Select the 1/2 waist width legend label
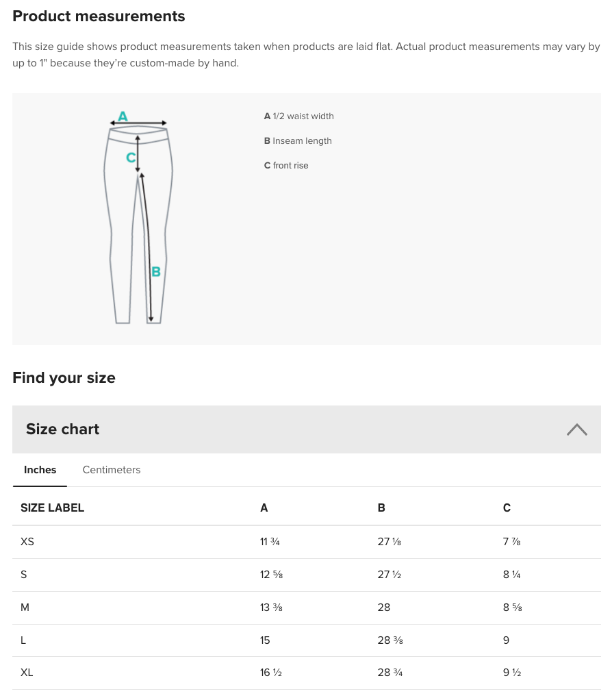This screenshot has width=612, height=700. point(298,116)
